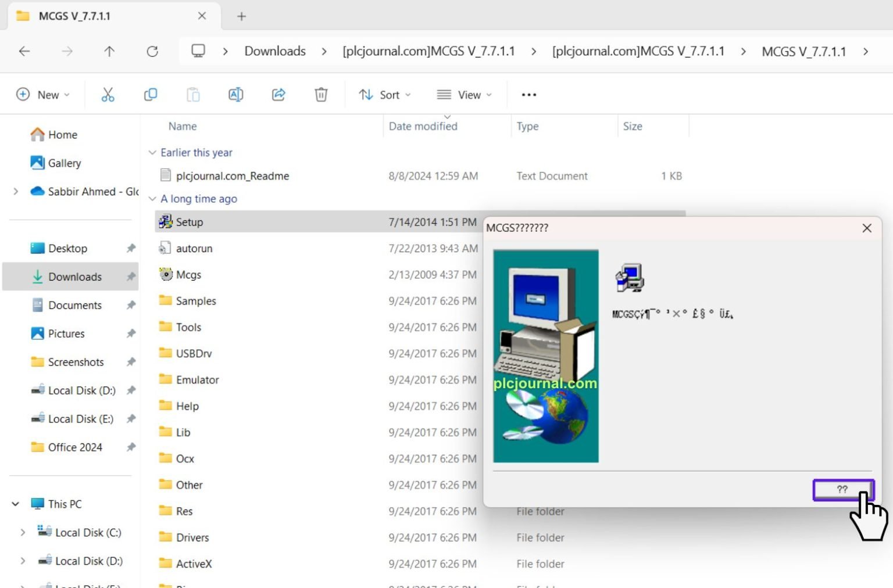Click the up-one-level arrow
Screen dimensions: 893x588
(109, 51)
